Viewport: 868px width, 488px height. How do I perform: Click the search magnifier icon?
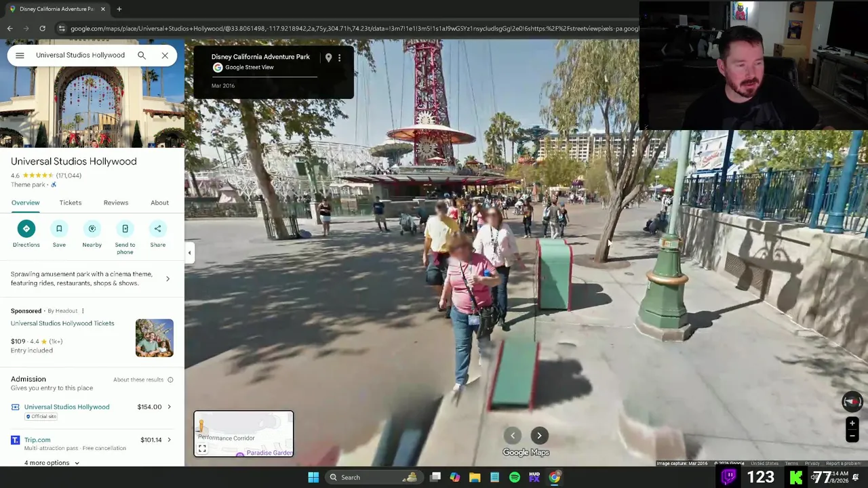tap(142, 56)
